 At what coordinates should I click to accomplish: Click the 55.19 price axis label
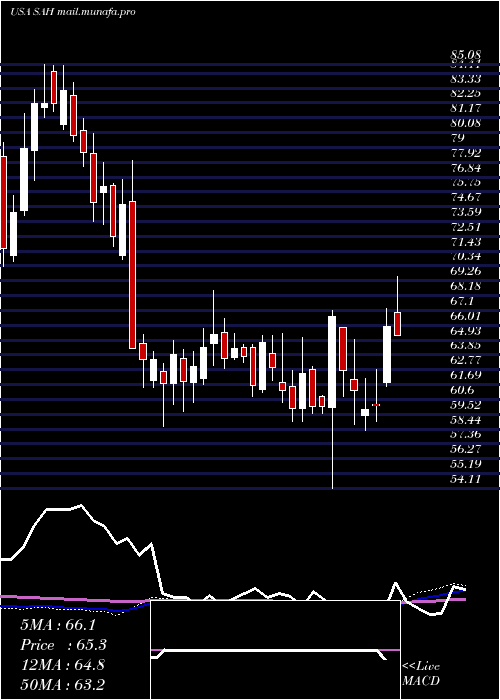466,464
